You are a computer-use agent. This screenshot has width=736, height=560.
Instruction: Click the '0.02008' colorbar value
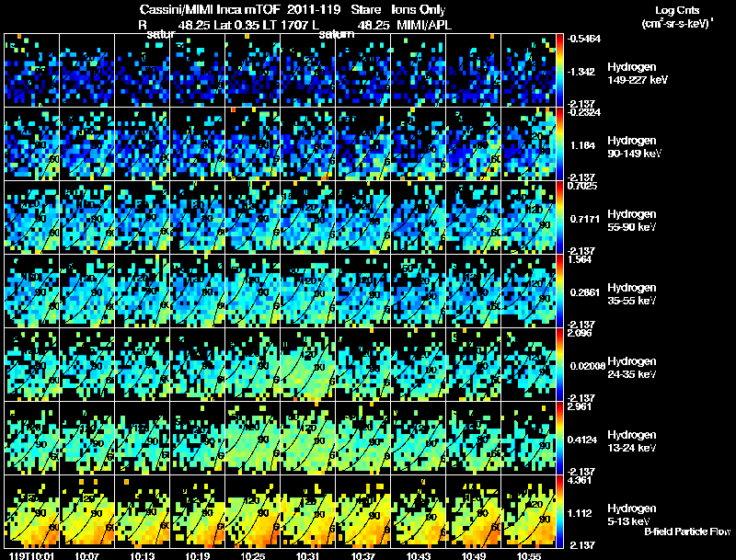coord(587,366)
